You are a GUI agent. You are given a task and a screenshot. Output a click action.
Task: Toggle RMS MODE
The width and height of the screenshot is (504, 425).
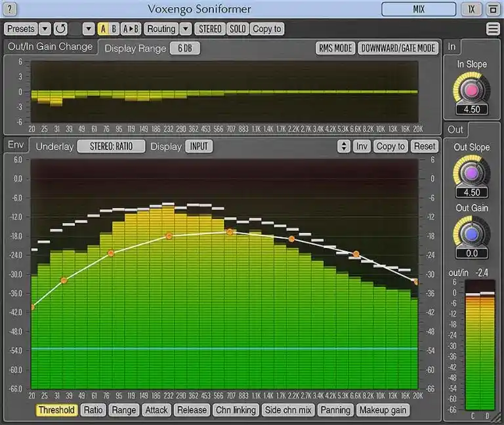[x=335, y=48]
